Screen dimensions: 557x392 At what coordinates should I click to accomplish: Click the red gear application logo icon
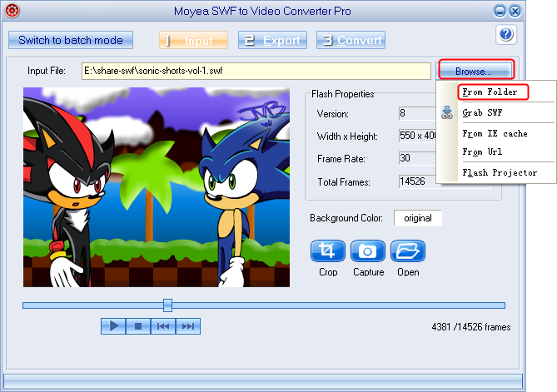[x=12, y=11]
